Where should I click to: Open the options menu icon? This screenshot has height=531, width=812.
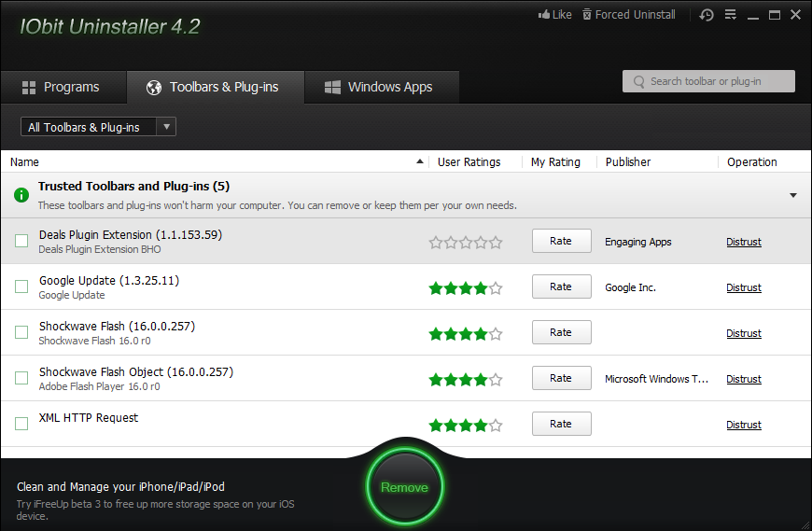click(x=730, y=15)
